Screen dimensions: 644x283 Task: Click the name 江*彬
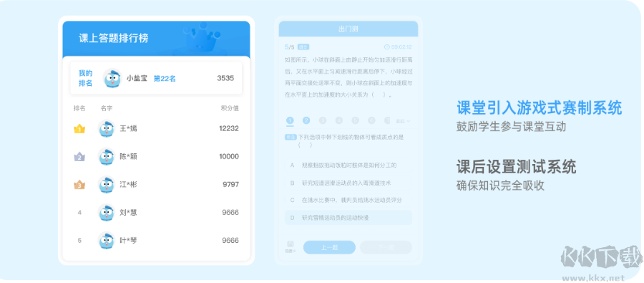coord(129,185)
